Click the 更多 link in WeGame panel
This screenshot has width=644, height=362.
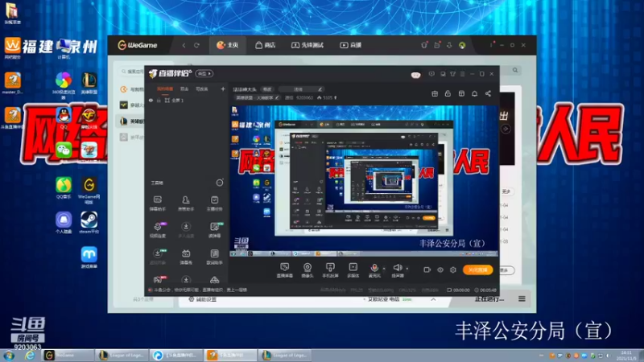[506, 191]
